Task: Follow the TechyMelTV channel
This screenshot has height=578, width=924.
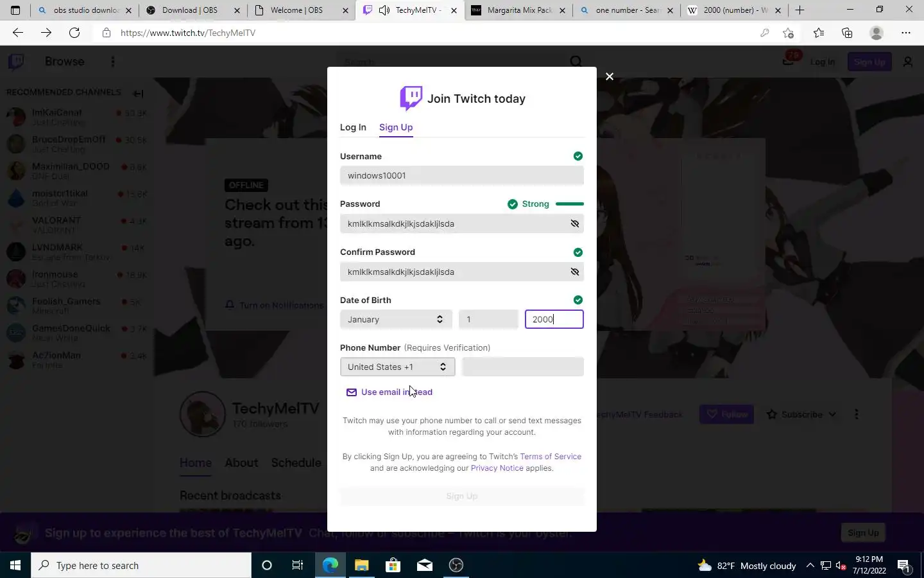Action: 727,414
